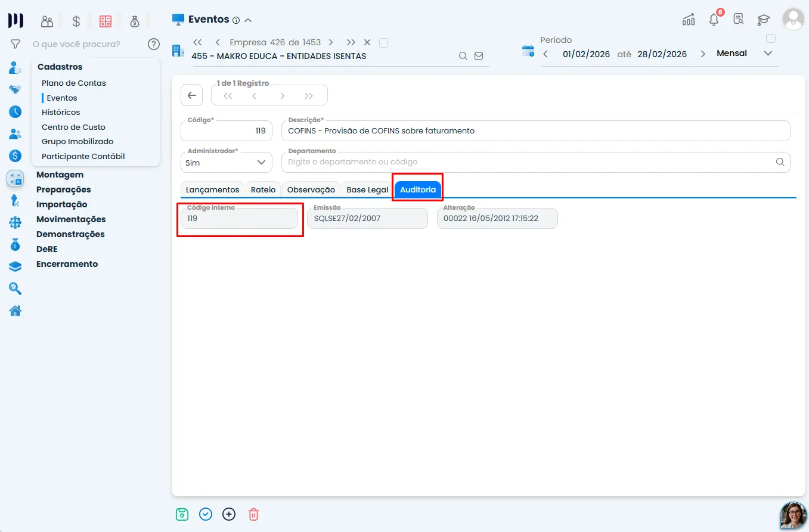This screenshot has width=809, height=532.
Task: Click the envelope icon beside company name
Action: click(x=479, y=56)
